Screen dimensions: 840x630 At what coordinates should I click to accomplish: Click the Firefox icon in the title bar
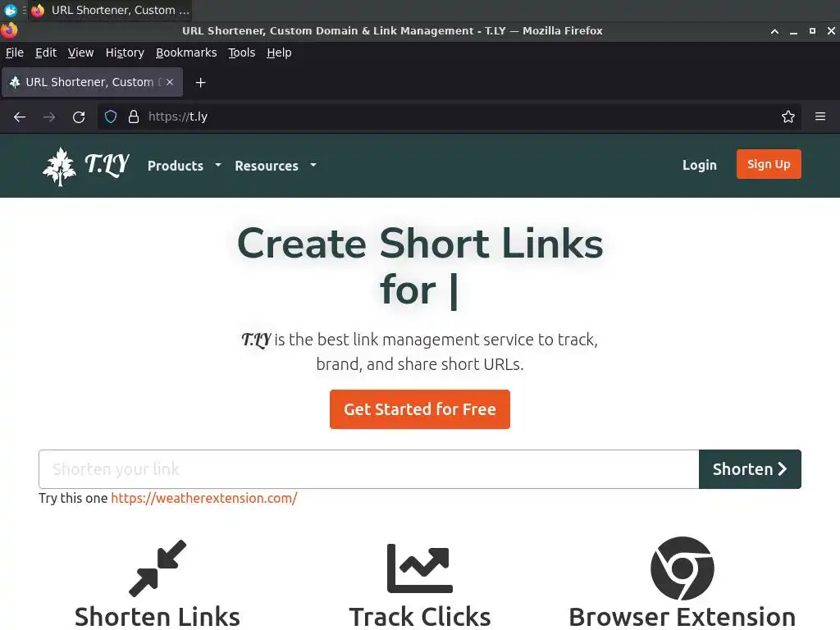[x=9, y=30]
